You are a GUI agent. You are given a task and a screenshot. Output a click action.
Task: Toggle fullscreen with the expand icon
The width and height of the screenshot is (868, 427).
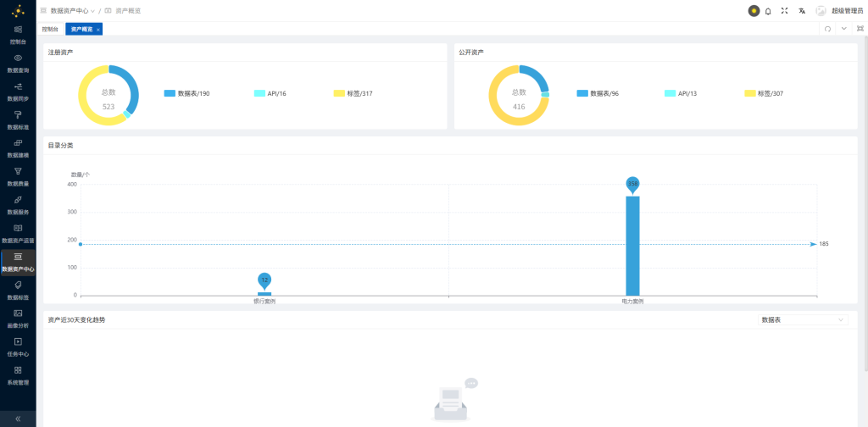pyautogui.click(x=784, y=10)
